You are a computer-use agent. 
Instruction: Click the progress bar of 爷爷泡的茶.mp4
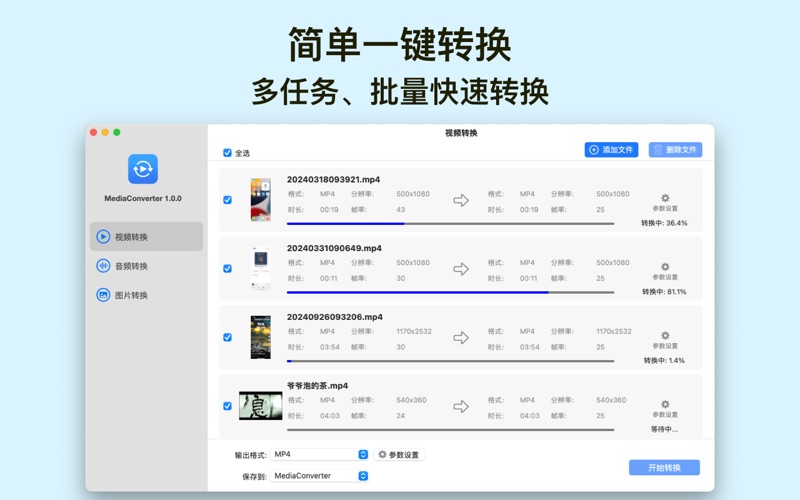click(x=451, y=430)
